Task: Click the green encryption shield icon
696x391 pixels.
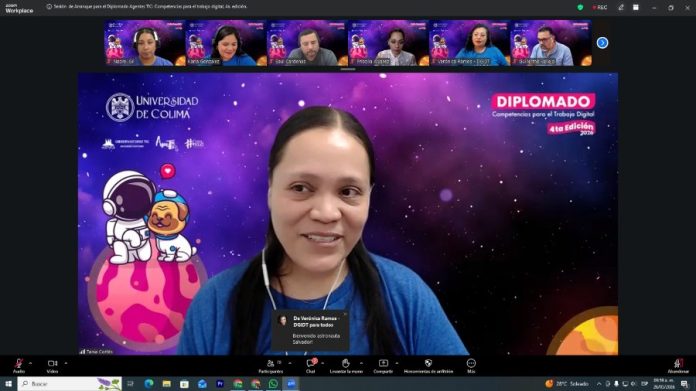Action: coord(580,8)
